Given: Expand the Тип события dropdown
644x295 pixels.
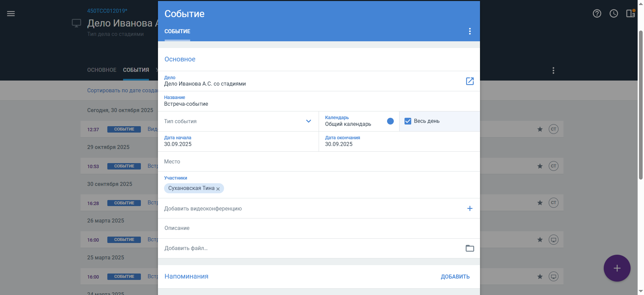Looking at the screenshot, I should (308, 121).
